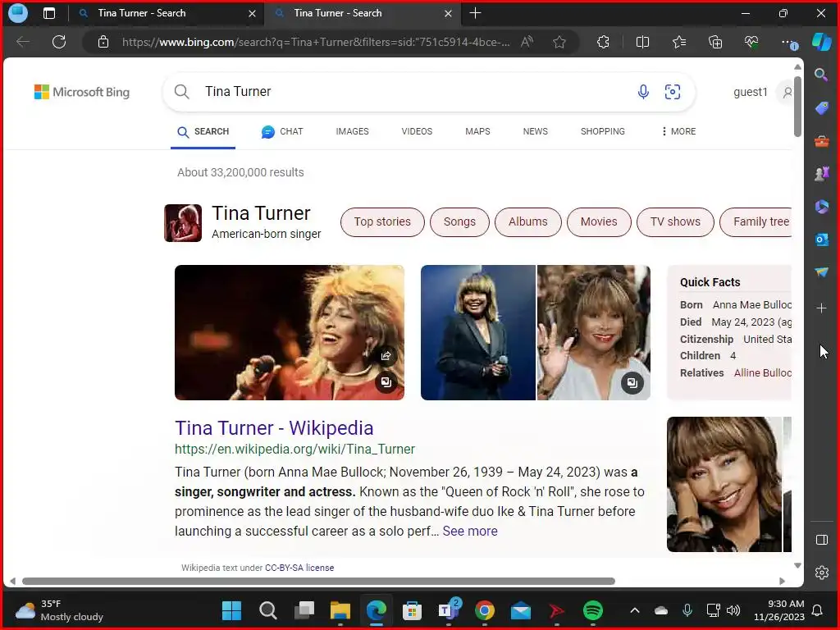This screenshot has height=630, width=840.
Task: Open the Collections icon
Action: pyautogui.click(x=715, y=42)
